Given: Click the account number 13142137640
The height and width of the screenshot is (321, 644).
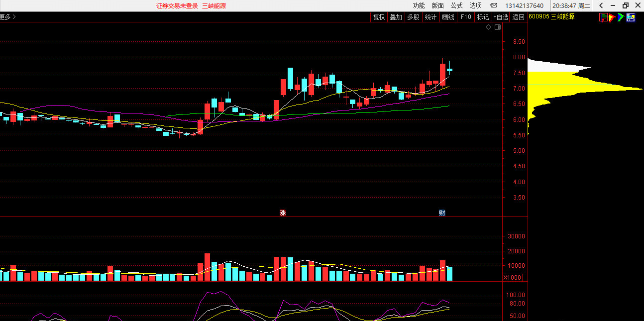Looking at the screenshot, I should click(524, 6).
